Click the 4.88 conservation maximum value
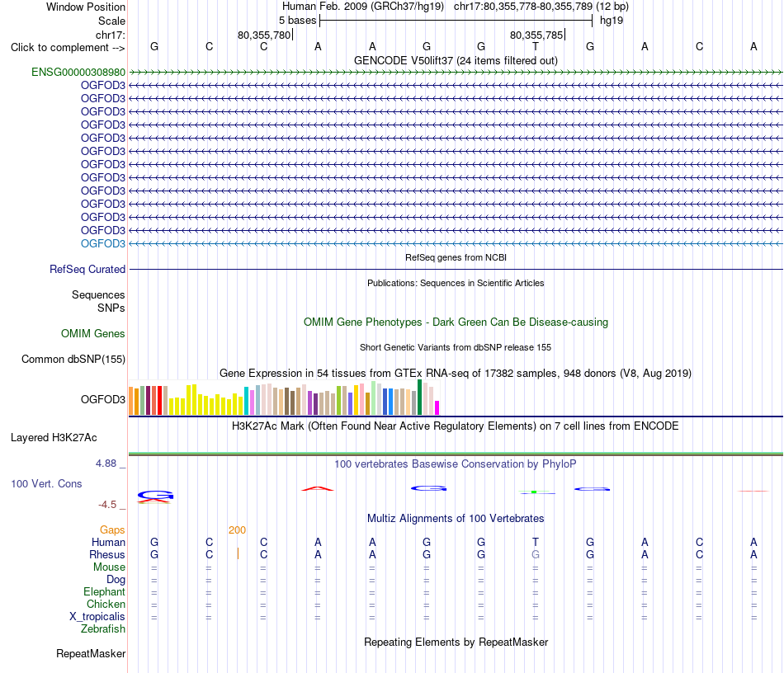Viewport: 784px width, 673px height. click(106, 464)
